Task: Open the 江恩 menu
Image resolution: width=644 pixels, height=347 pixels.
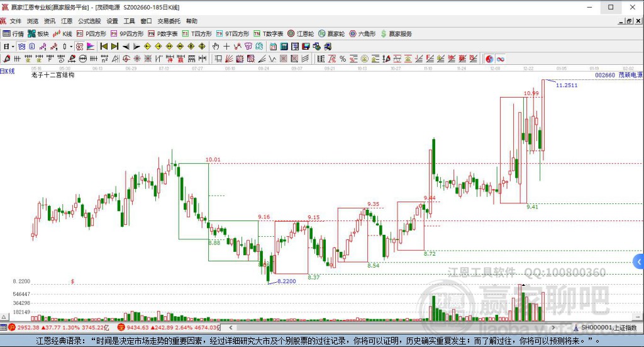Action: coord(67,21)
